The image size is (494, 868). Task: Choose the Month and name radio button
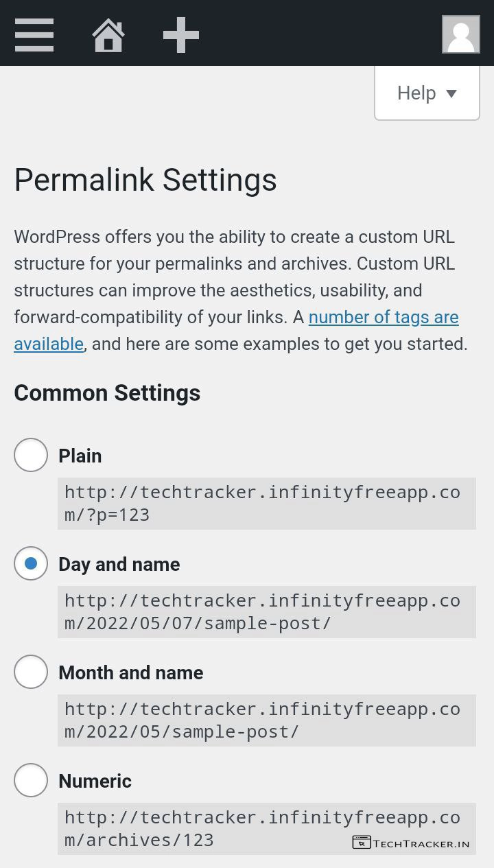click(31, 672)
